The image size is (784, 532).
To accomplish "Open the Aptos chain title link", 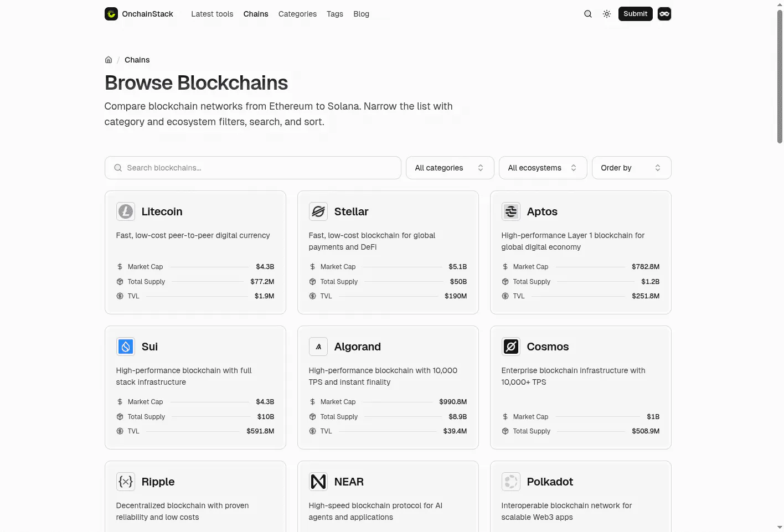I will pyautogui.click(x=542, y=211).
